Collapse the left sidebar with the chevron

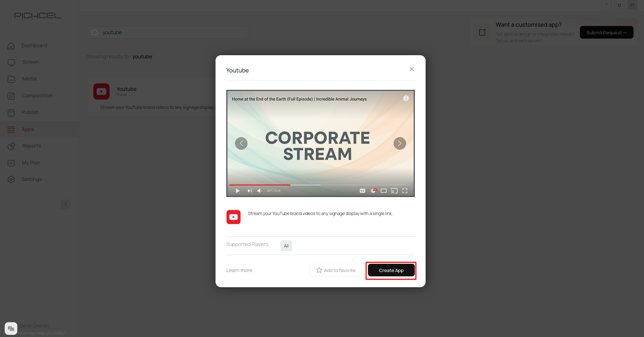[x=66, y=204]
